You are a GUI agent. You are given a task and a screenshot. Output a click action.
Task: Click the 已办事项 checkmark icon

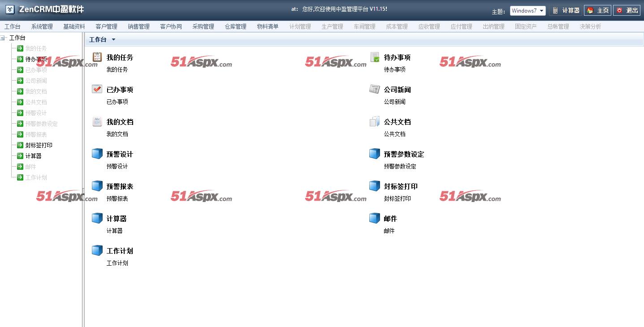97,89
